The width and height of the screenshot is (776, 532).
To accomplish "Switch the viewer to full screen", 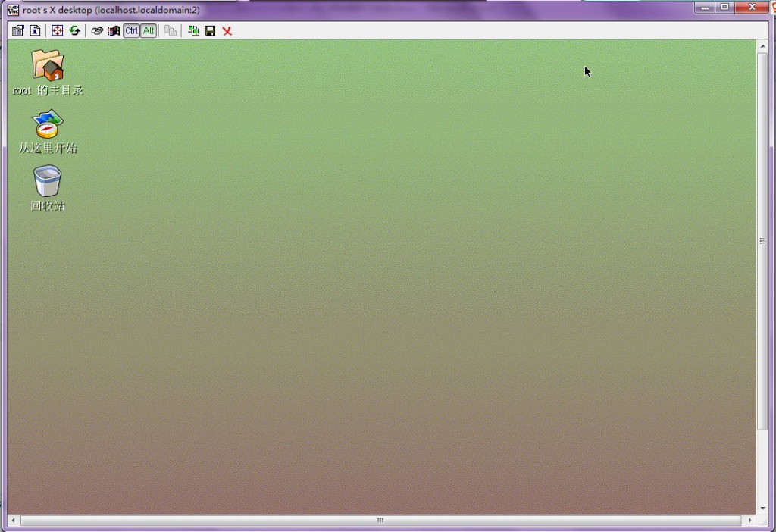I will pos(58,30).
